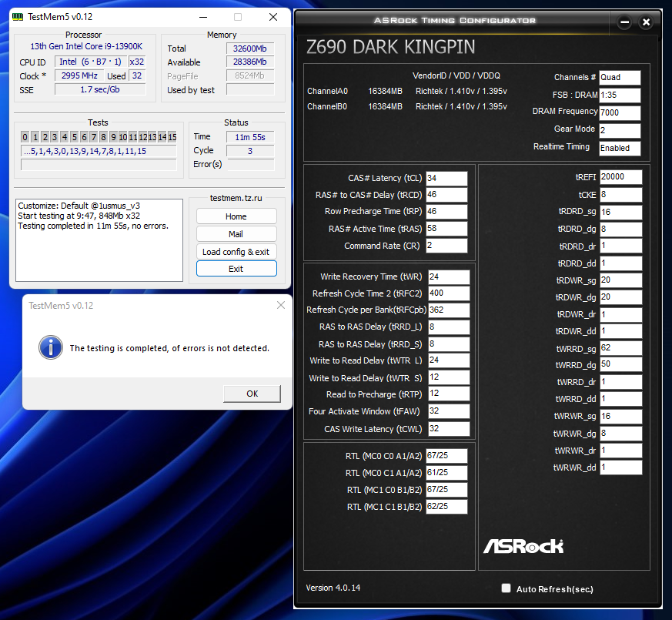The height and width of the screenshot is (620, 672).
Task: Click the tRDRD_dg value field
Action: tap(620, 230)
